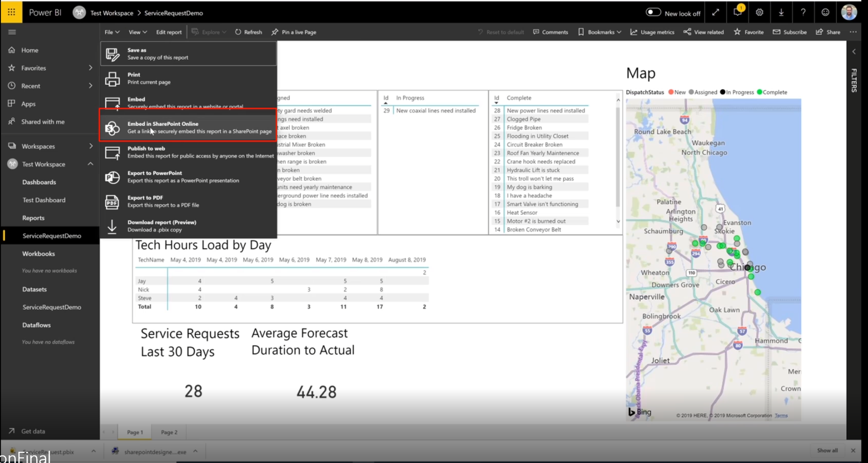Open the user profile avatar
This screenshot has height=463, width=868.
click(x=849, y=12)
